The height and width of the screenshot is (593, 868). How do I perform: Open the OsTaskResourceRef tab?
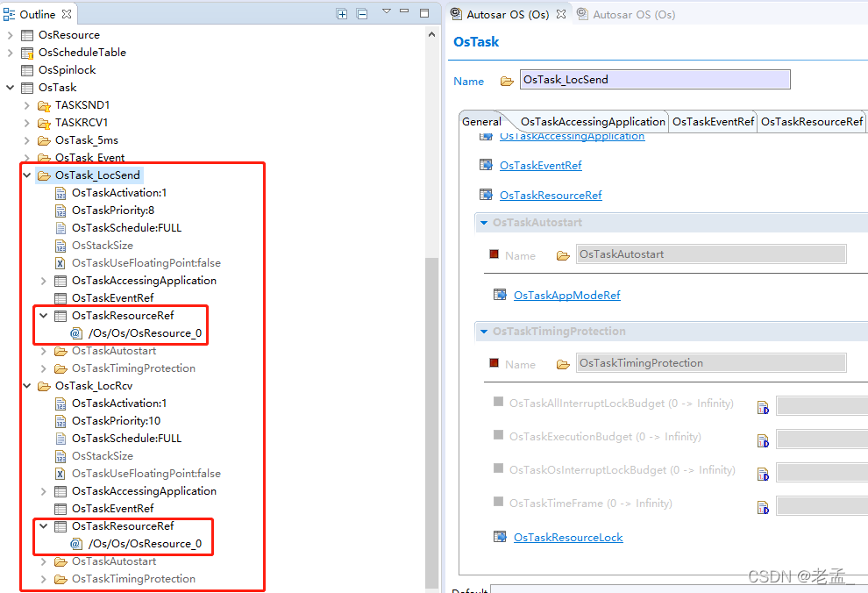[x=812, y=121]
